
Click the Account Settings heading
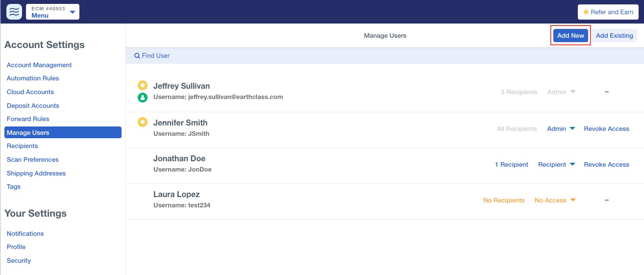click(45, 45)
